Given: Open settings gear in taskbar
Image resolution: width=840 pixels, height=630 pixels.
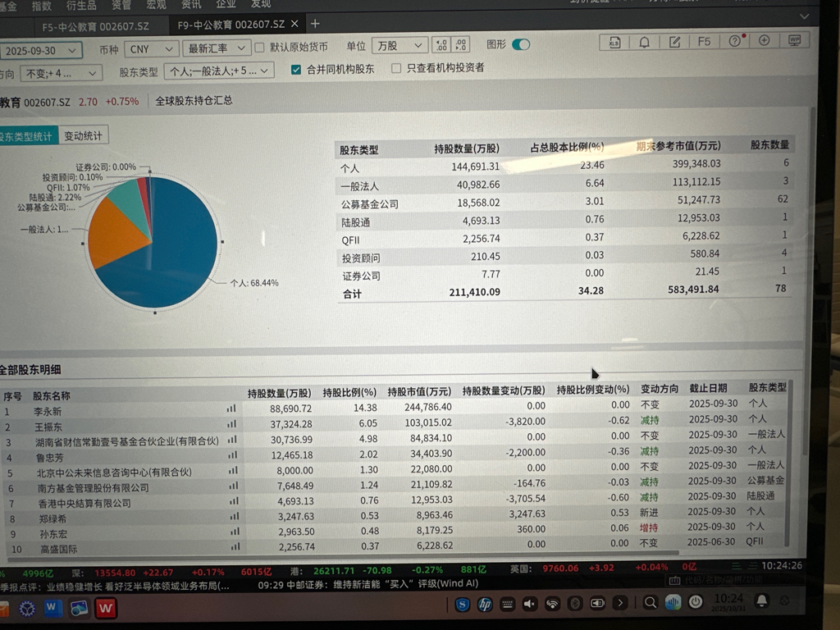Looking at the screenshot, I should click(27, 609).
